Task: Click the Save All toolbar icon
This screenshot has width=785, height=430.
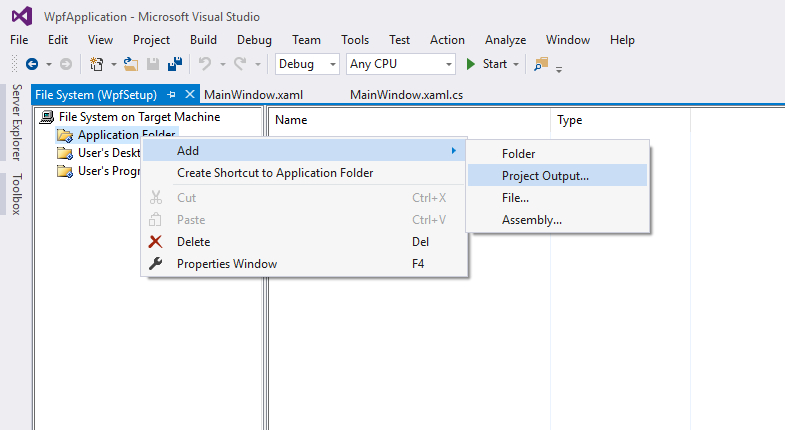Action: pyautogui.click(x=174, y=64)
